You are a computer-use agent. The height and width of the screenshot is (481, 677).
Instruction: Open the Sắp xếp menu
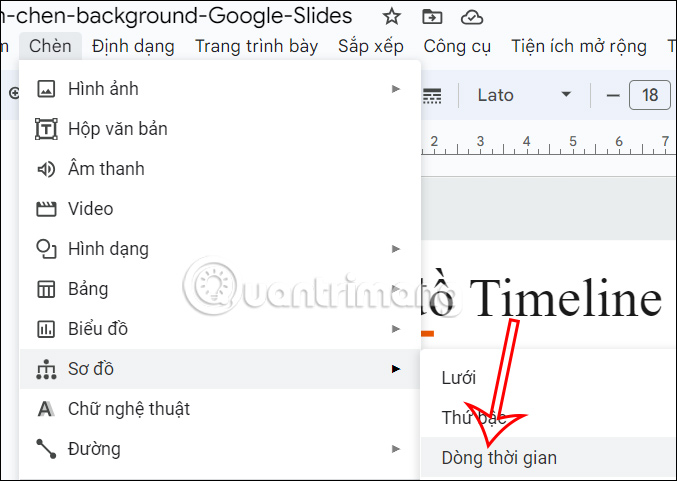(371, 46)
